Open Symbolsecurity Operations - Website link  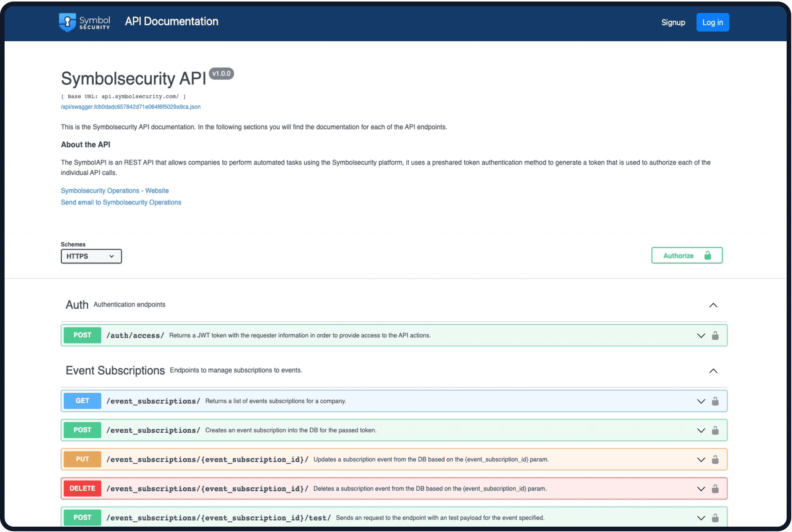click(115, 190)
